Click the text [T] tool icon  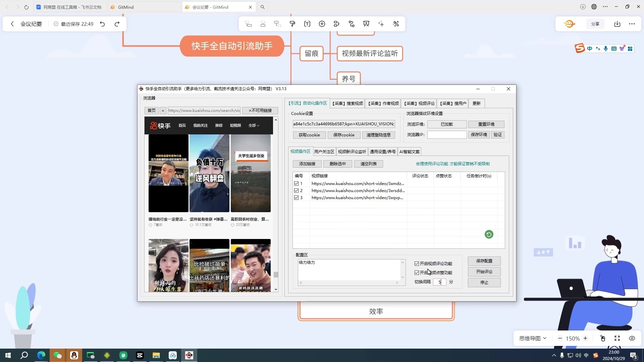point(307,24)
